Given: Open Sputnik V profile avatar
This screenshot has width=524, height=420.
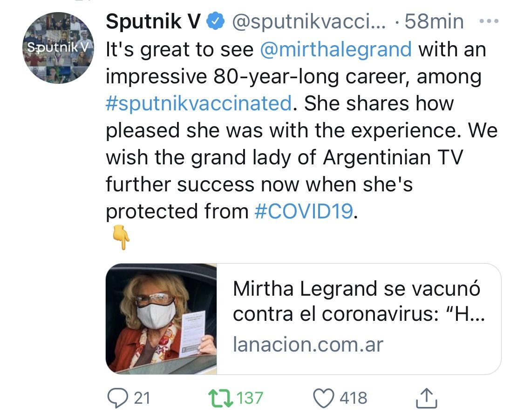Looking at the screenshot, I should tap(58, 47).
